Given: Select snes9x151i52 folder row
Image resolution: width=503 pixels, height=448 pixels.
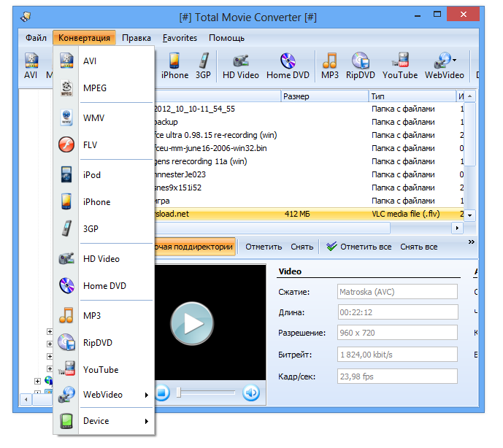Looking at the screenshot, I should (x=309, y=188).
